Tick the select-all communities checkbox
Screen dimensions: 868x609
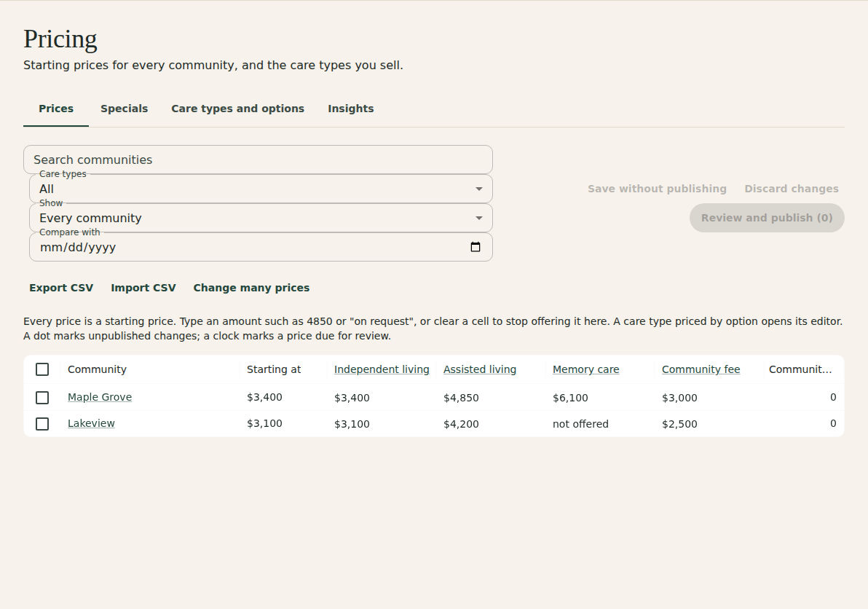(x=42, y=369)
